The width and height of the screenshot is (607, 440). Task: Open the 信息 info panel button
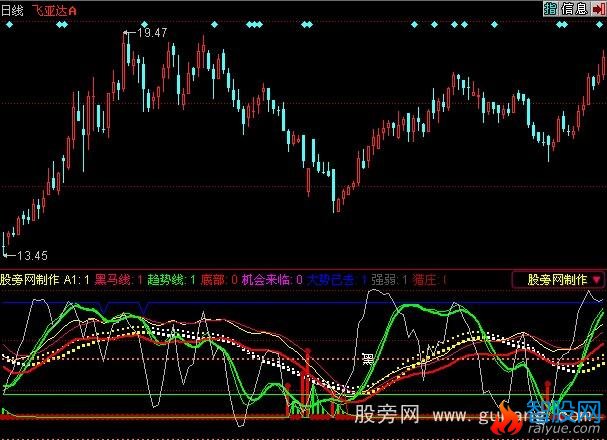coord(574,8)
